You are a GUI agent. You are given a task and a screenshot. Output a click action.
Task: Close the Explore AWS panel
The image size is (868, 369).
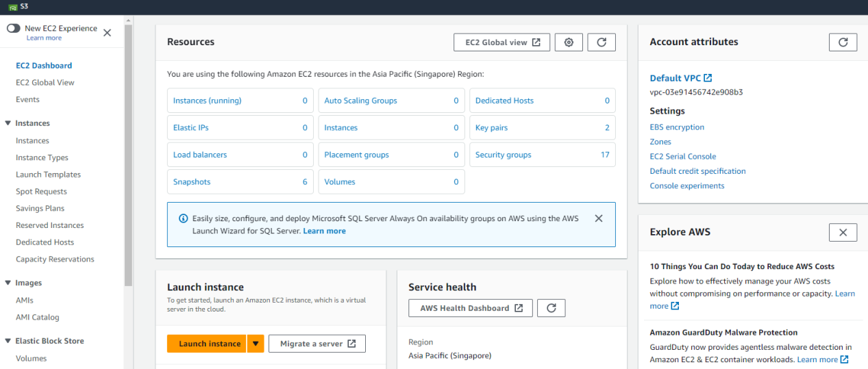[843, 232]
